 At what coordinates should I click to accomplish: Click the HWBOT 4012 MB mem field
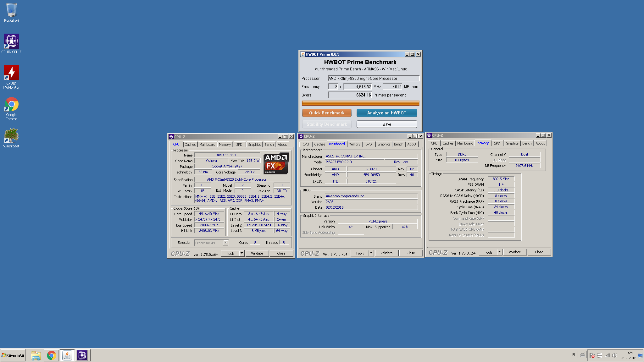pos(392,87)
